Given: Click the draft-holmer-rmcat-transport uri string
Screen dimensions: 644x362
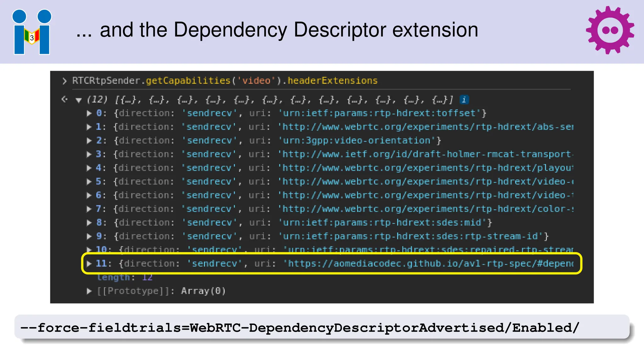Looking at the screenshot, I should (x=426, y=154).
